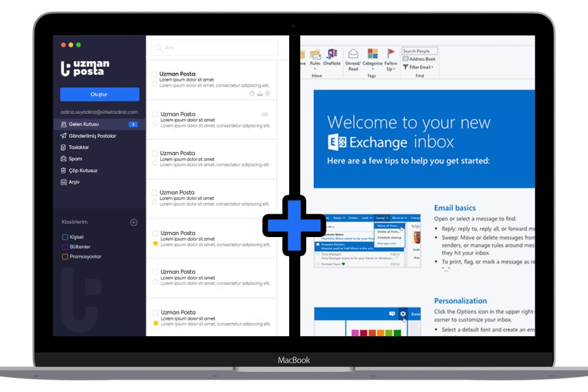The width and height of the screenshot is (588, 392).
Task: Click the Uzman Posta logo in the sidebar
Action: click(x=85, y=68)
